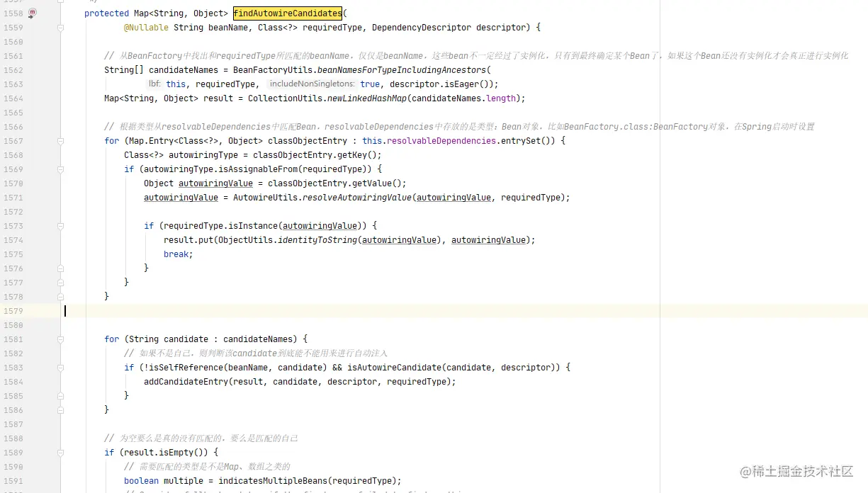
Task: Click the highlighted findAutowireCandidates method name
Action: [x=288, y=13]
